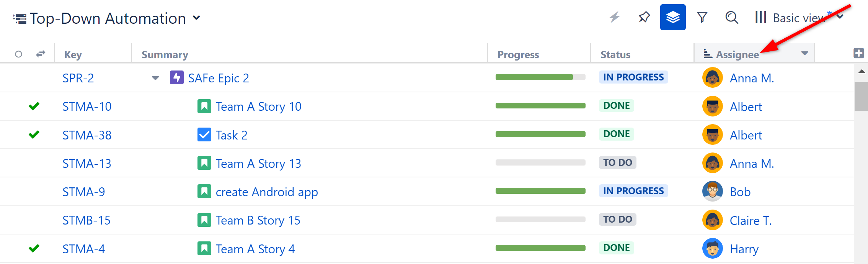Click the green checkmark beside STMA-10
Screen dimensions: 868x264
tap(34, 106)
